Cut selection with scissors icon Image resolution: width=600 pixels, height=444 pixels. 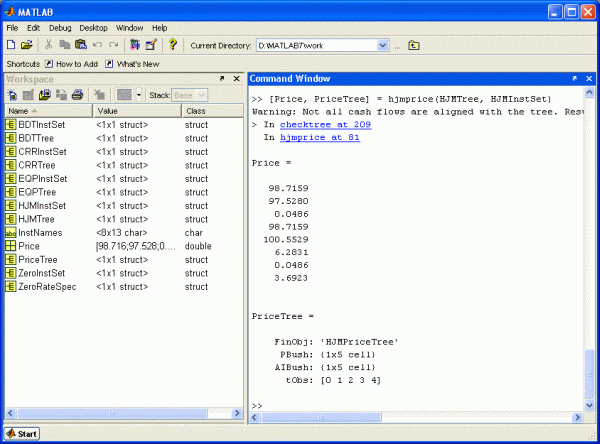click(x=48, y=45)
